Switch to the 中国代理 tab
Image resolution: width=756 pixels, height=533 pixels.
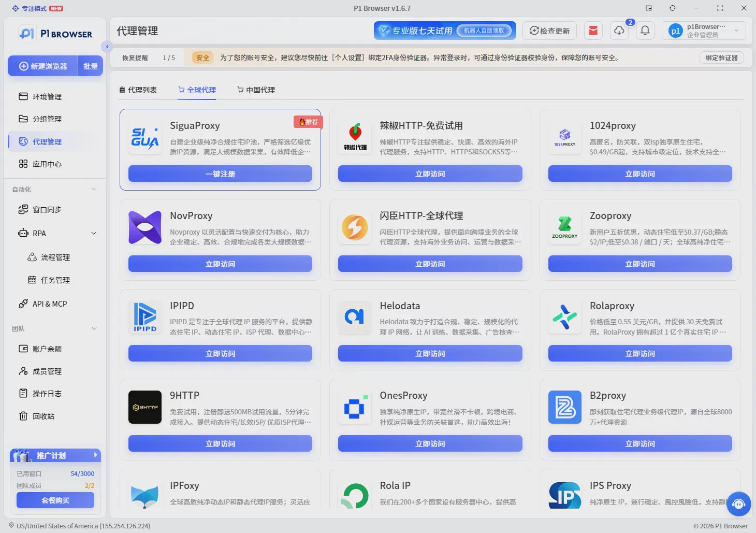256,90
